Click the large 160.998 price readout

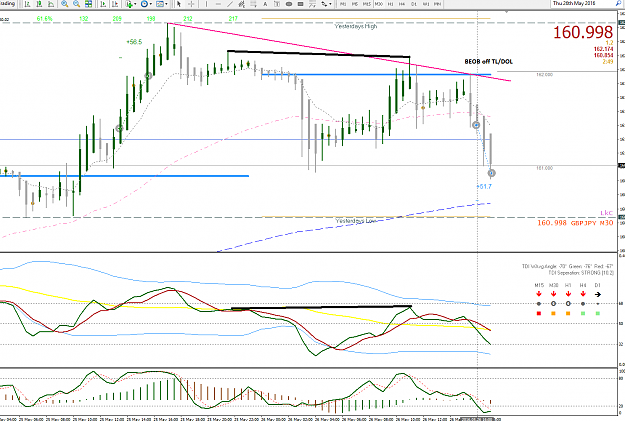pyautogui.click(x=583, y=32)
